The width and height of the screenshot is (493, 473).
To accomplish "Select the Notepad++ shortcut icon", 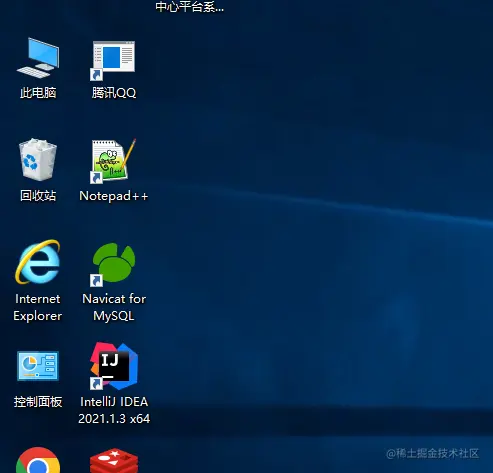I will tap(113, 161).
